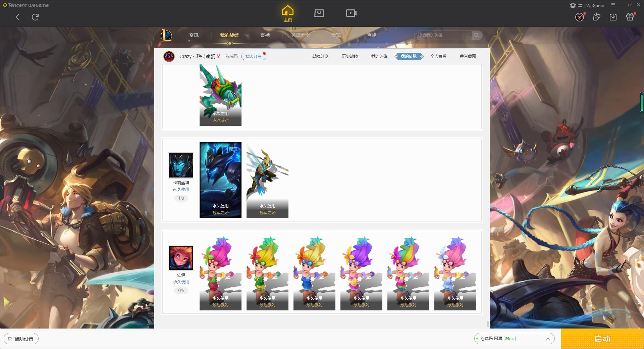Click the 29ms latency indicator
The height and width of the screenshot is (349, 644).
(509, 339)
